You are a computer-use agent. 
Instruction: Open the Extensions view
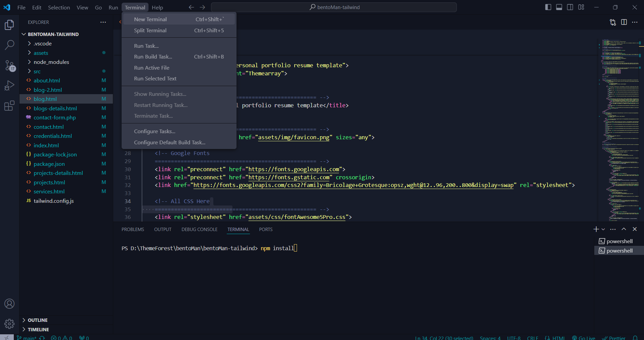coord(9,106)
